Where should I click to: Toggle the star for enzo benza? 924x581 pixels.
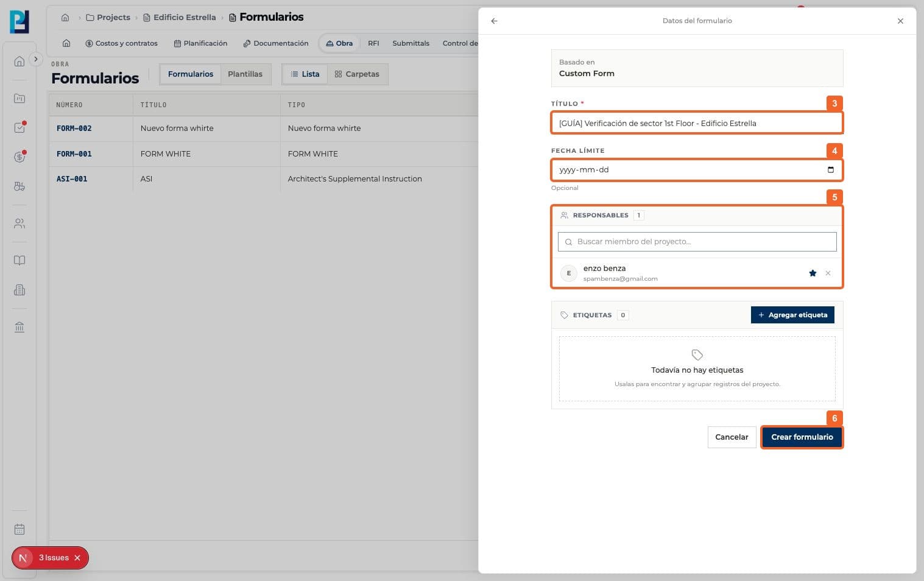click(x=813, y=273)
